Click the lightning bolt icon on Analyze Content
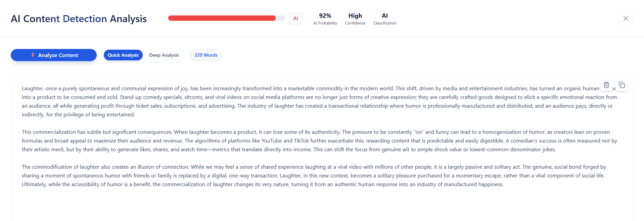Screen dimensions: 644x221 click(x=33, y=55)
